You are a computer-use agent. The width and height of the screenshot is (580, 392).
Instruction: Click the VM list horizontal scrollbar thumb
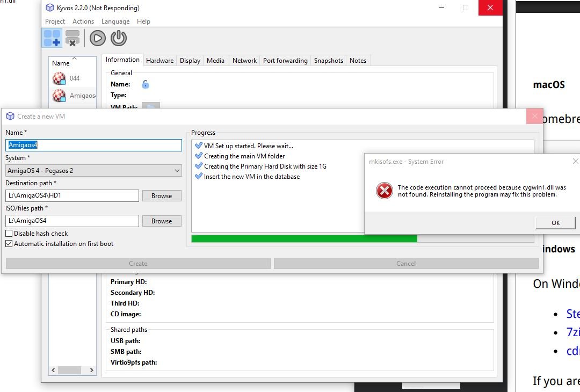coord(69,370)
